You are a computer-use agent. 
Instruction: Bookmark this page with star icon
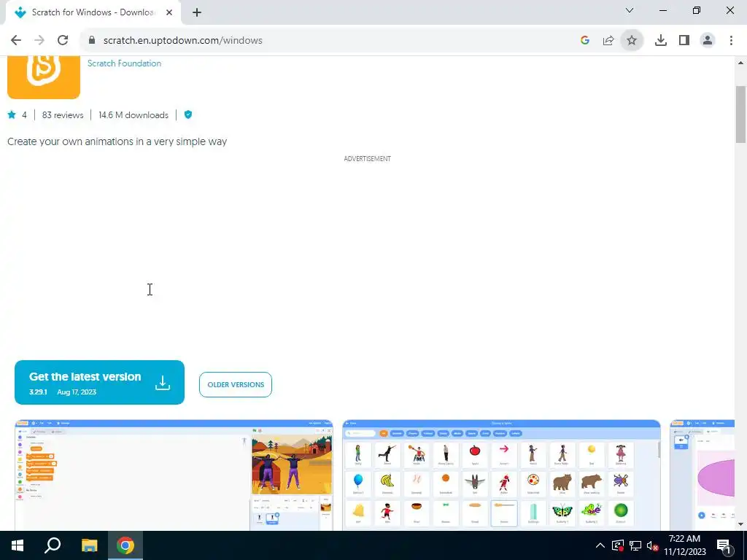point(632,41)
